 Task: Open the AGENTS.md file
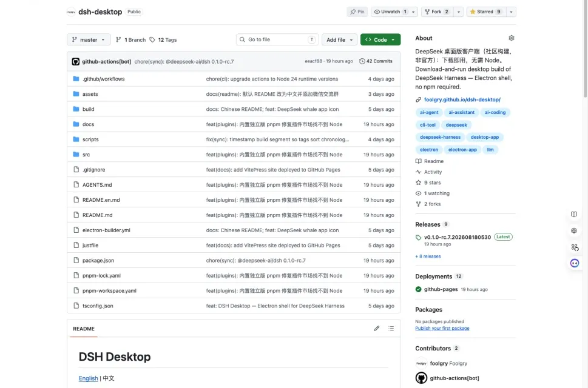97,185
